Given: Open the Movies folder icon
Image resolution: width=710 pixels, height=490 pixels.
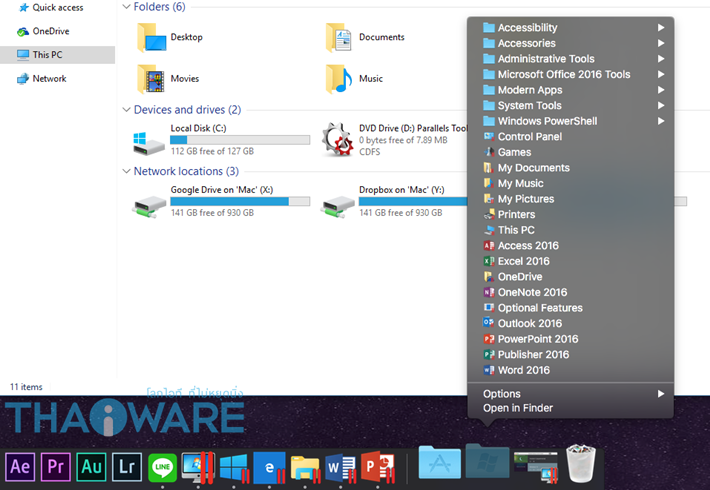Looking at the screenshot, I should pyautogui.click(x=151, y=79).
